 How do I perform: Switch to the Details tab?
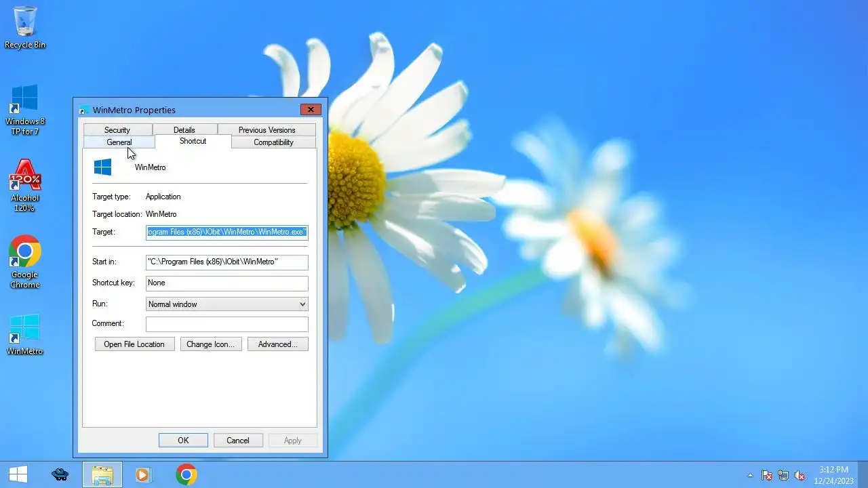[184, 129]
